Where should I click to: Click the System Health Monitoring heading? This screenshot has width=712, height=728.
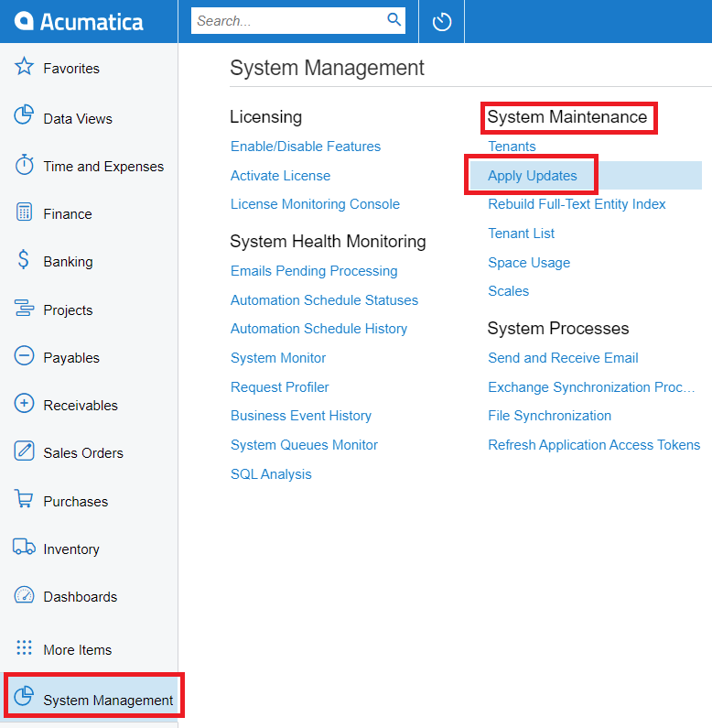[328, 242]
